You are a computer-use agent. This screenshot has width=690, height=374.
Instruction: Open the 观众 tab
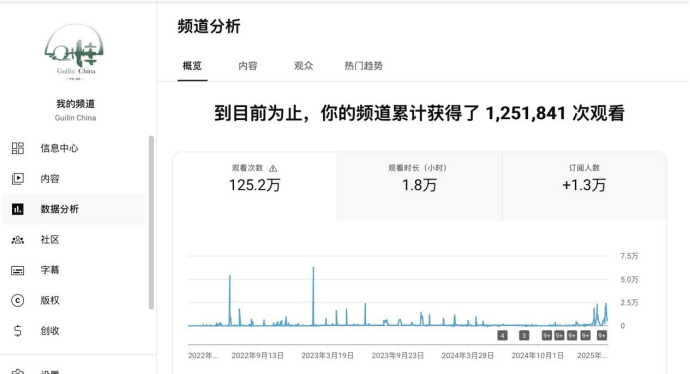click(304, 66)
